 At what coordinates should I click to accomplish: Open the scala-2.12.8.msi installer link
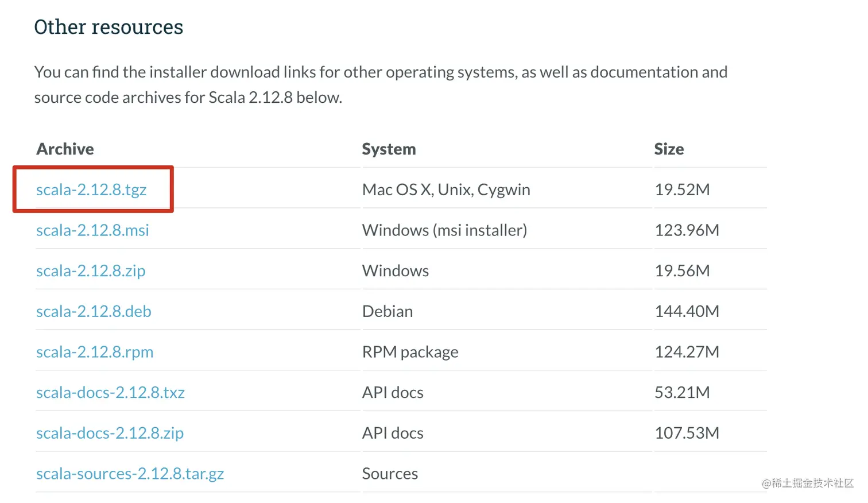click(92, 230)
